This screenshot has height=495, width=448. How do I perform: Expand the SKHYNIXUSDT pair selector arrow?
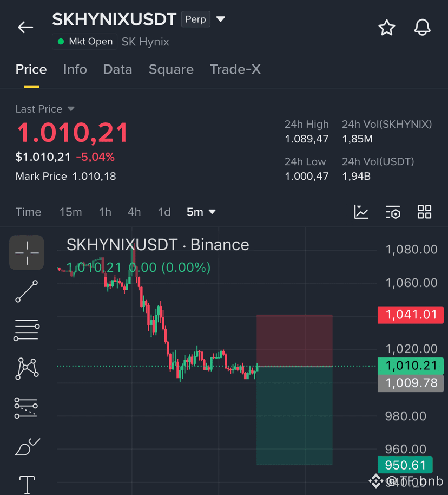221,19
